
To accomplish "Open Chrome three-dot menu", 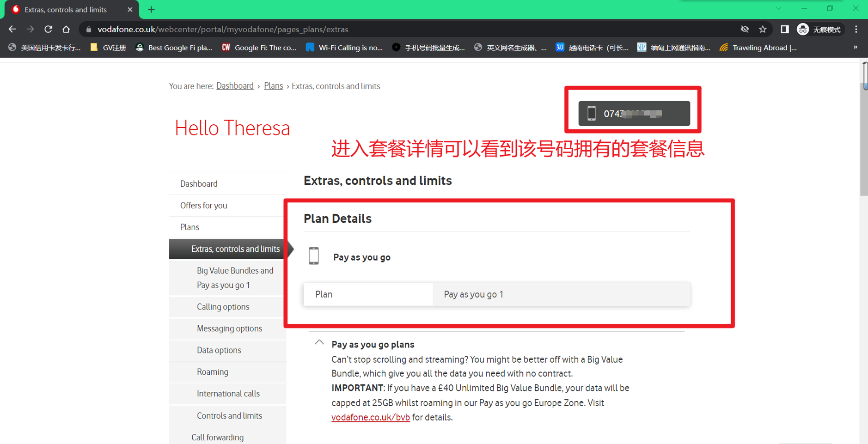I will click(x=856, y=29).
